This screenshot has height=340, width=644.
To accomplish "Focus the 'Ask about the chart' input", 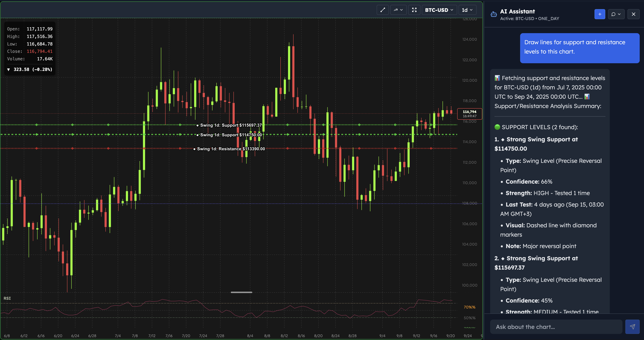I will pos(556,327).
